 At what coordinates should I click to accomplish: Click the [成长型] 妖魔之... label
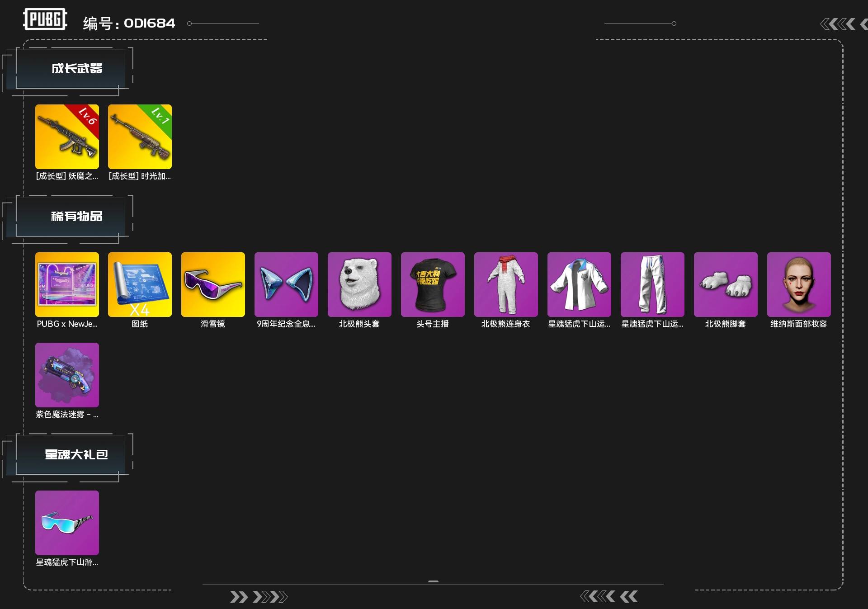(x=67, y=176)
